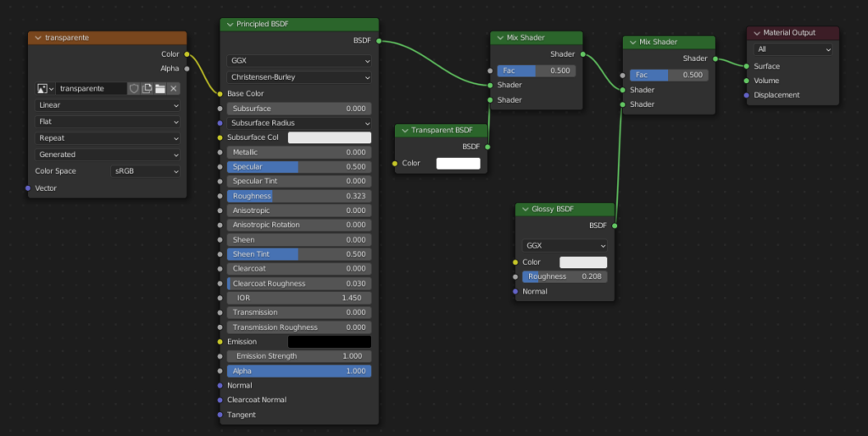Screen dimensions: 868x436
Task: Open the All target dropdown in Material Output
Action: (x=793, y=49)
